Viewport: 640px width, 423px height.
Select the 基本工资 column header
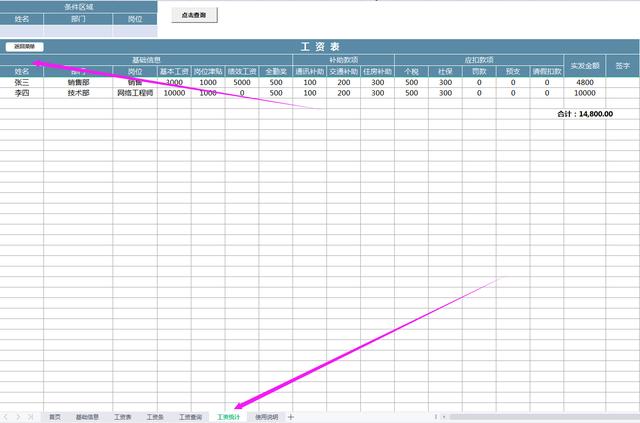pos(174,71)
